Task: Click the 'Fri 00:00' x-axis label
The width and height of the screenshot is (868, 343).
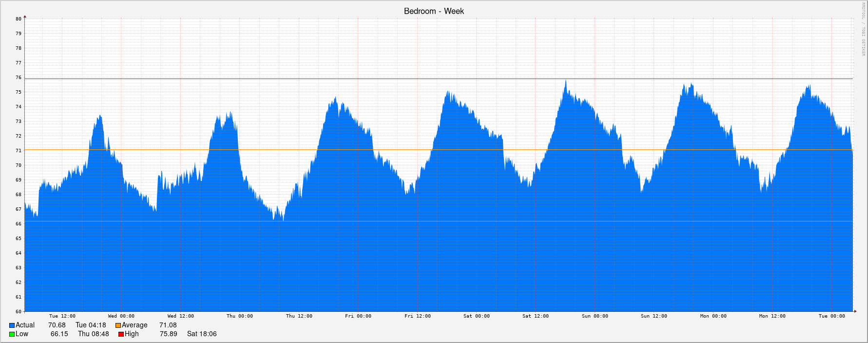Action: (x=358, y=316)
